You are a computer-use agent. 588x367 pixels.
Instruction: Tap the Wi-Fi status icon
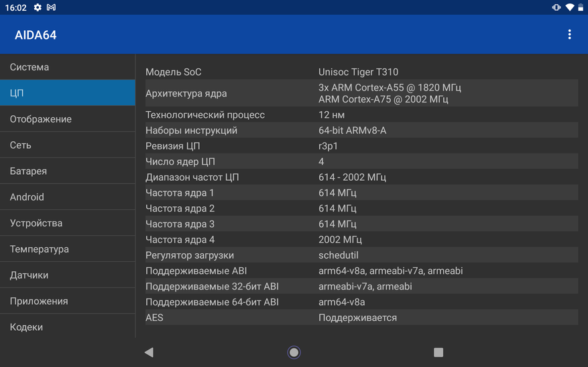(569, 7)
